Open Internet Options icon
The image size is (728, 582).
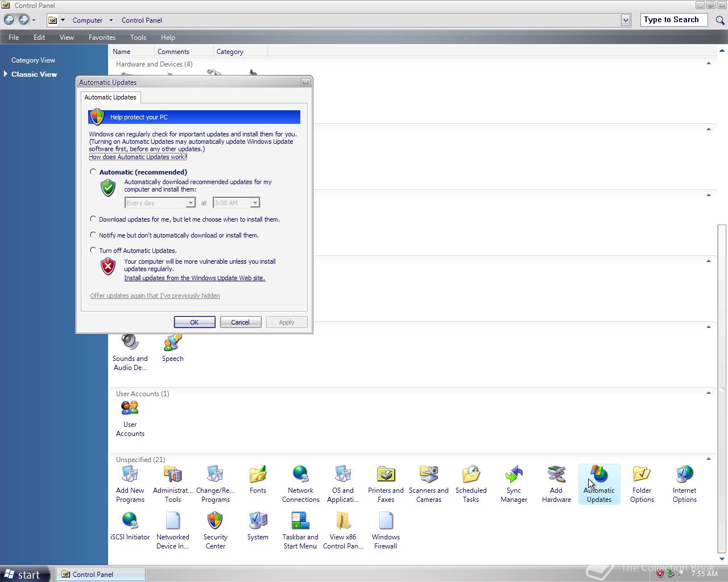tap(684, 484)
